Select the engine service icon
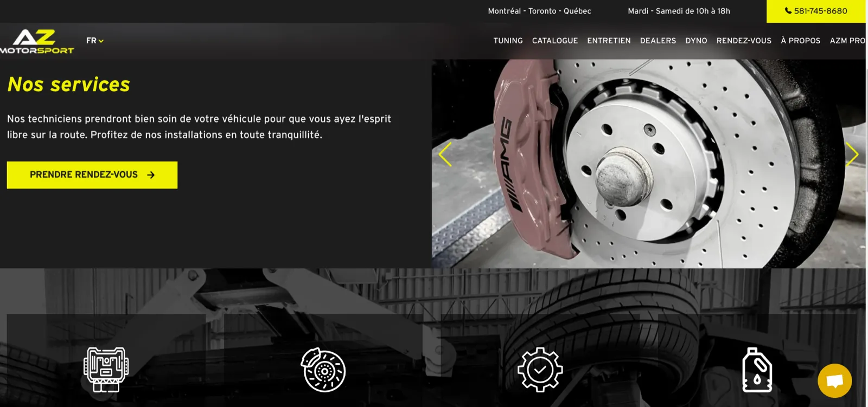The image size is (868, 407). click(106, 370)
